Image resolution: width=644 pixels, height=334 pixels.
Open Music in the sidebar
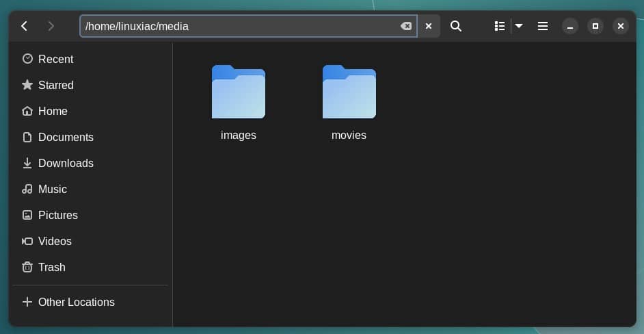point(90,189)
